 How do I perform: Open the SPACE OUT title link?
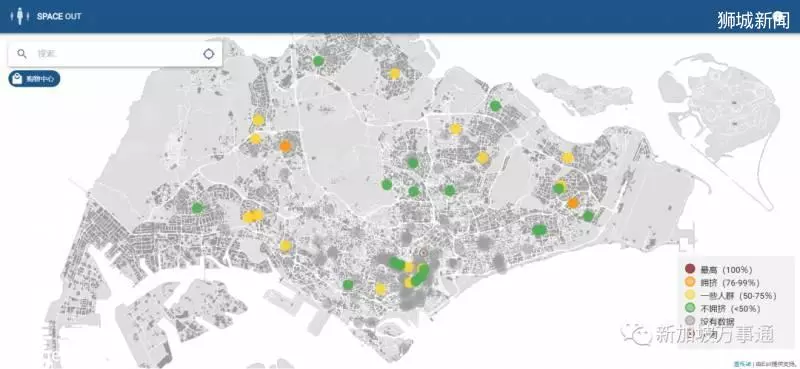59,16
